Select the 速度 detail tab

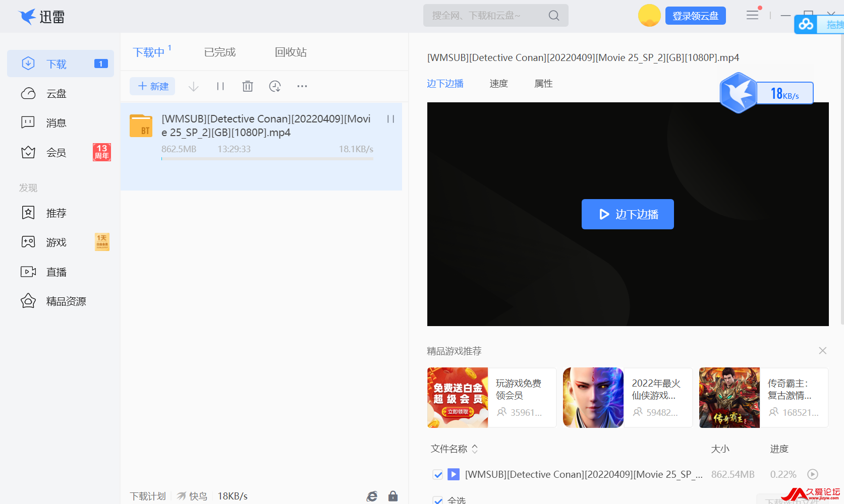498,84
